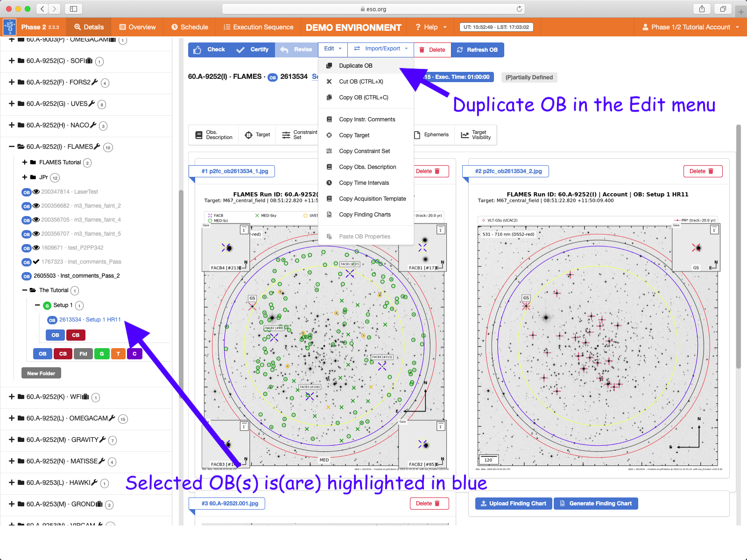Toggle the eye icon for 1609671 test_P2PP342

36,248
